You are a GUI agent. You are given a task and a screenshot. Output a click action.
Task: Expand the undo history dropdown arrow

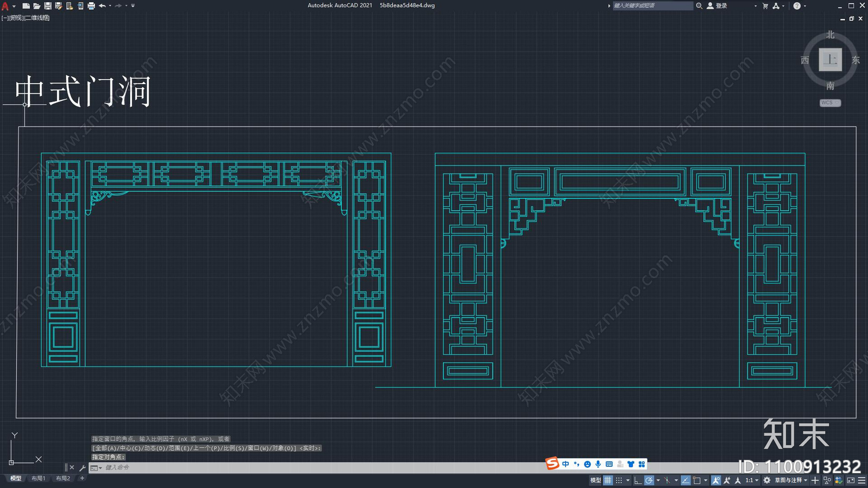(110, 6)
